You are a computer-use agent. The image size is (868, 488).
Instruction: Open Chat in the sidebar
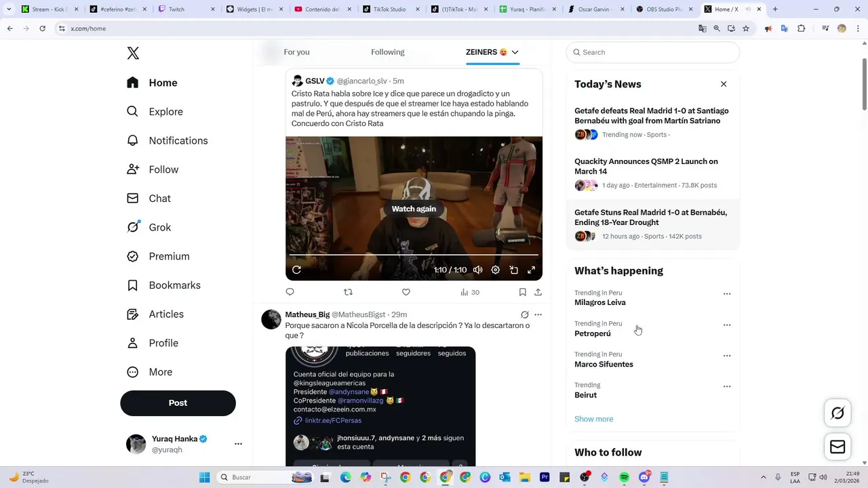coord(149,199)
